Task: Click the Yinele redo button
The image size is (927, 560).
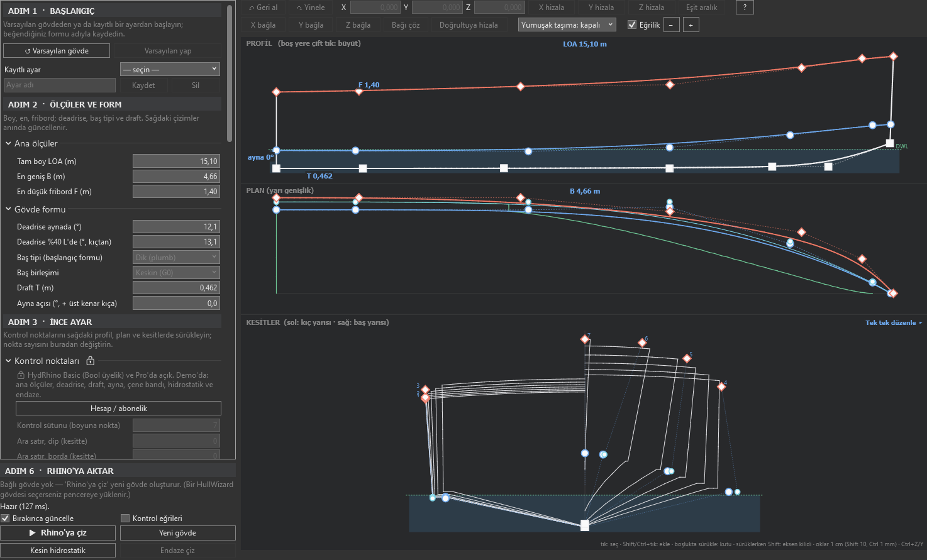Action: coord(311,8)
